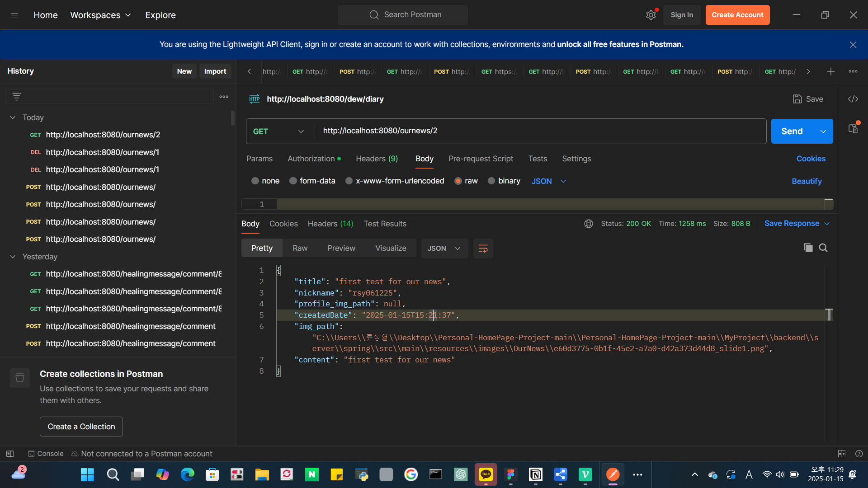Click the network globe icon near Status
Screen dimensions: 868x488
pos(589,224)
